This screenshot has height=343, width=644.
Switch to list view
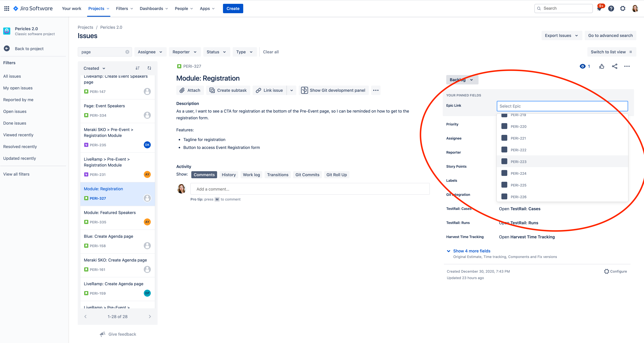pos(611,52)
